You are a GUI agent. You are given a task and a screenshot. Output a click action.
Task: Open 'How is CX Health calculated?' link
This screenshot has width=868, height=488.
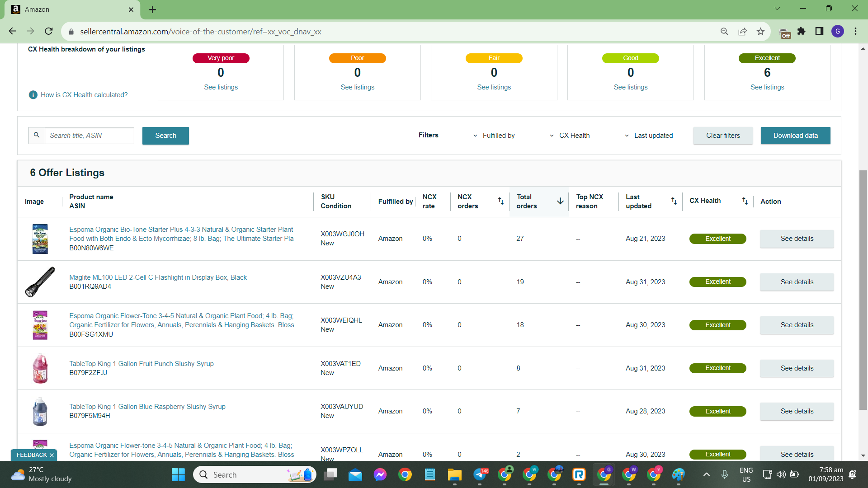coord(84,95)
